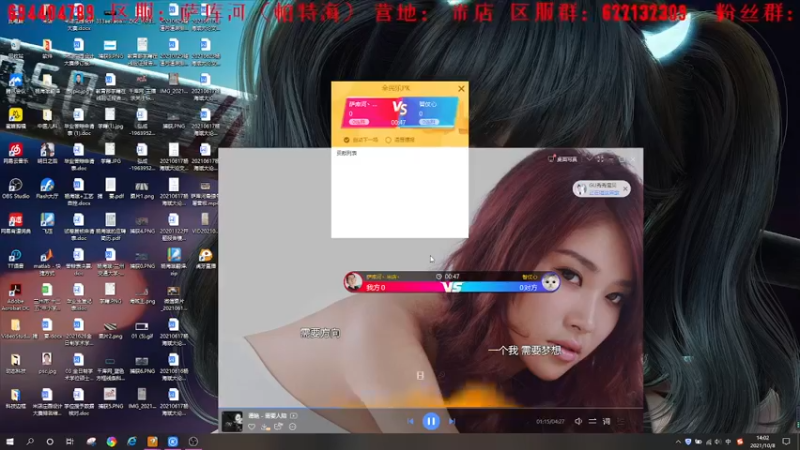Image resolution: width=800 pixels, height=450 pixels.
Task: Open the 图片1.png desktop file
Action: tap(141, 188)
